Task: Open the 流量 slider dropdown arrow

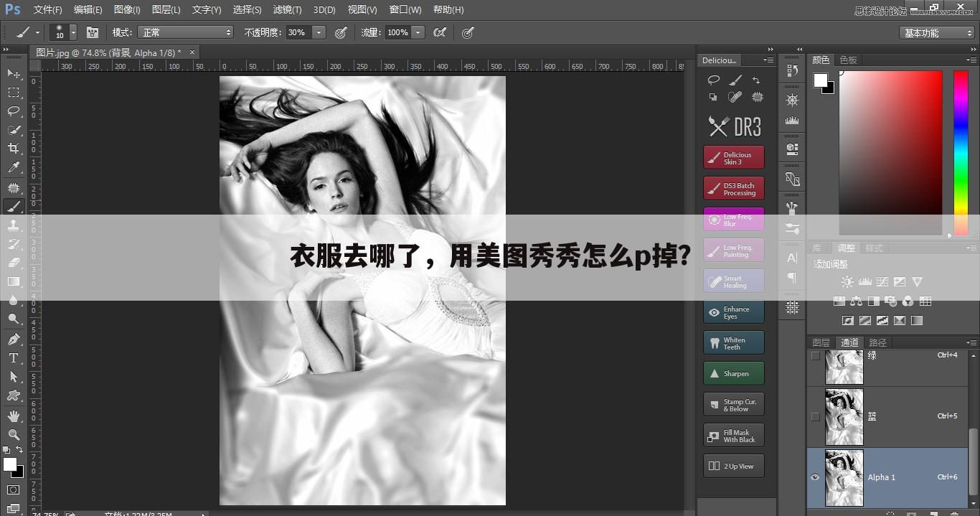Action: pos(418,32)
